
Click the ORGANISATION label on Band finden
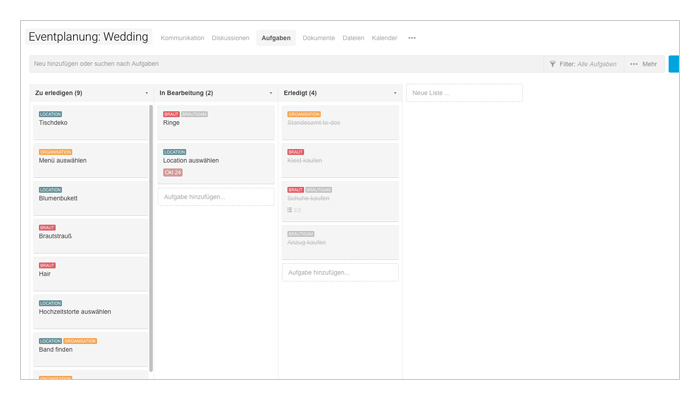point(80,341)
